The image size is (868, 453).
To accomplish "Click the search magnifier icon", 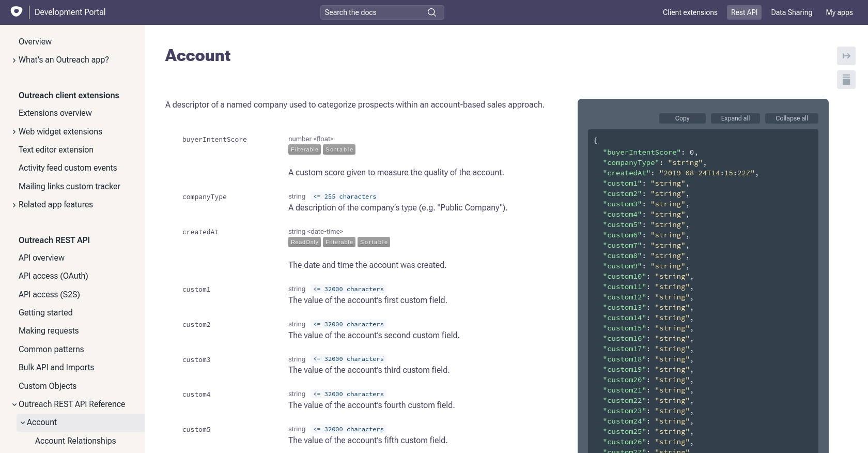I will click(x=432, y=12).
